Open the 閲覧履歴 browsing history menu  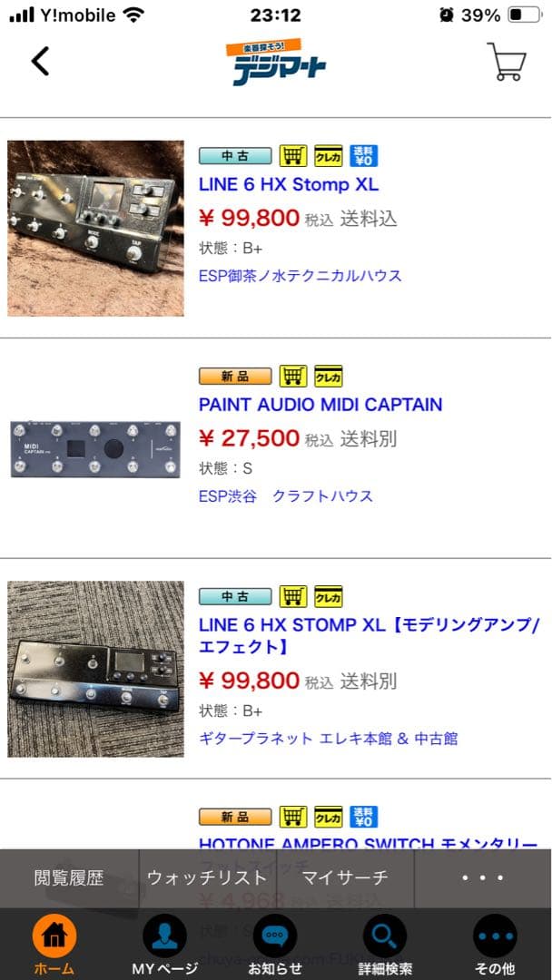[67, 877]
